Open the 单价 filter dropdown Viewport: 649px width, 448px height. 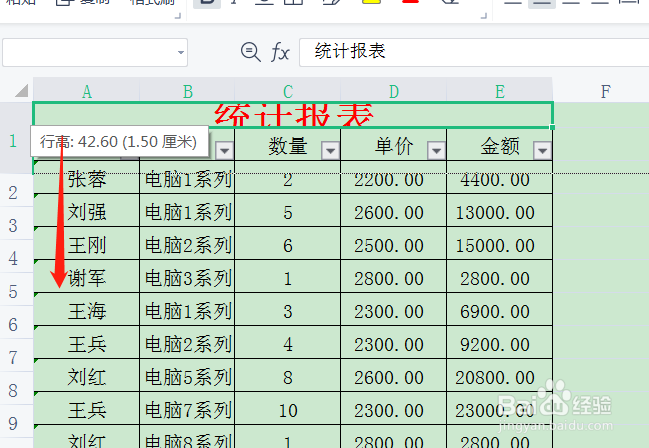tap(436, 150)
